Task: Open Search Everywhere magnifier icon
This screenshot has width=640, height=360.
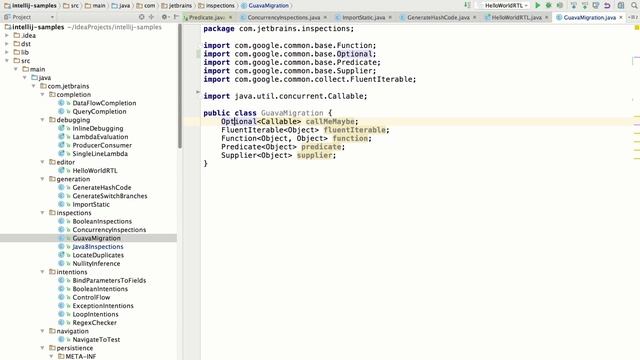Action: [x=634, y=5]
